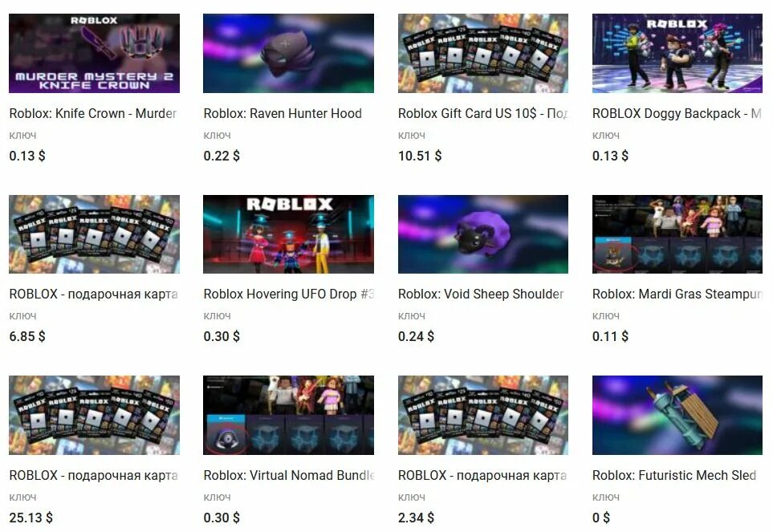Open the Hovering UFO Drop thumbnail

[x=288, y=234]
